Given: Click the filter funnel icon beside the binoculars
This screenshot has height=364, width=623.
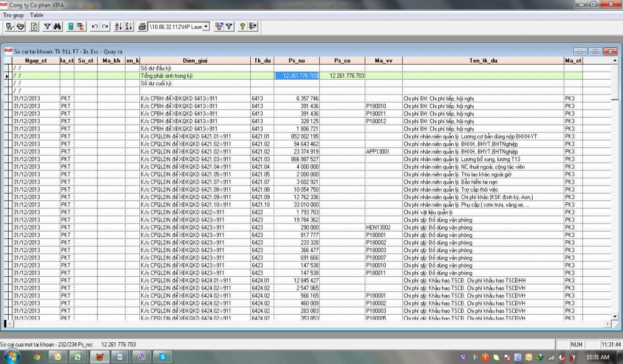Looking at the screenshot, I should coord(47,27).
